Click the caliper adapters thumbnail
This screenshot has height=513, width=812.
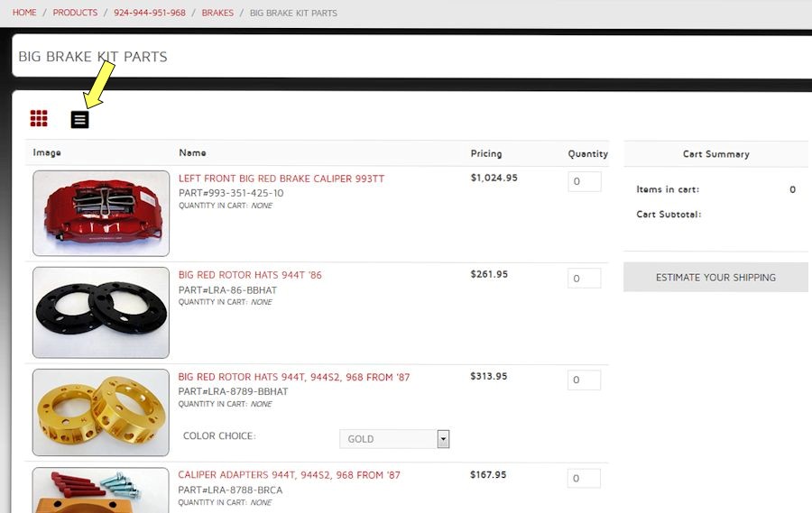101,490
